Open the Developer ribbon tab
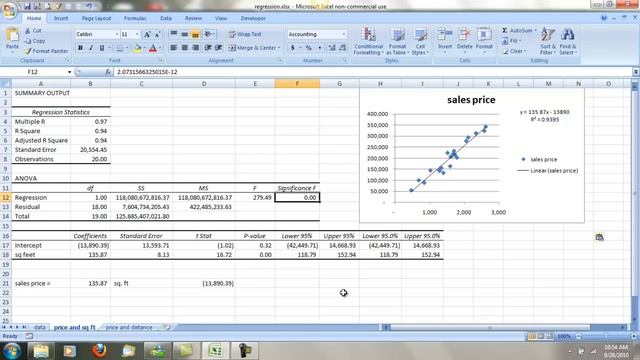 253,18
